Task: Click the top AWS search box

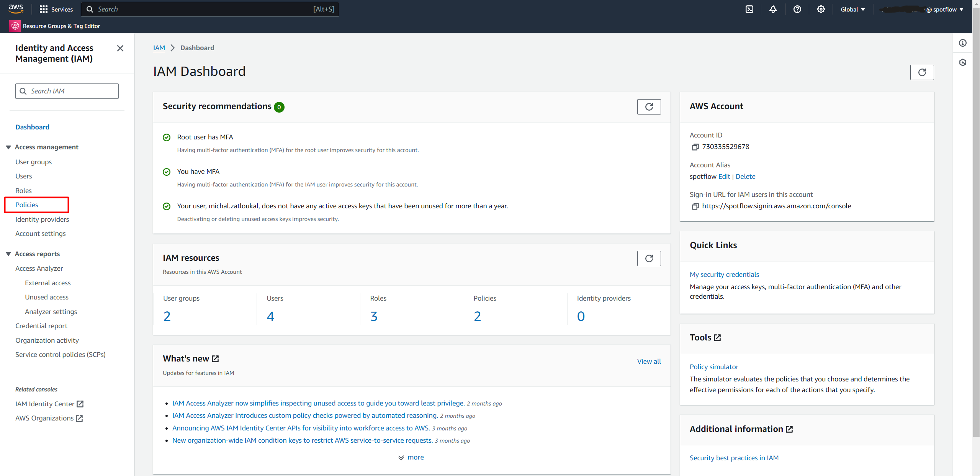Action: [x=210, y=9]
